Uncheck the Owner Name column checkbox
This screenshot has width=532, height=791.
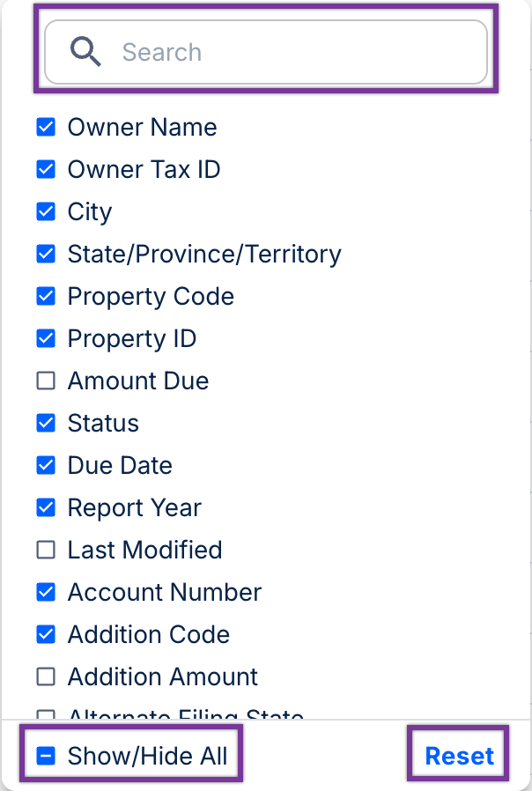(x=46, y=128)
